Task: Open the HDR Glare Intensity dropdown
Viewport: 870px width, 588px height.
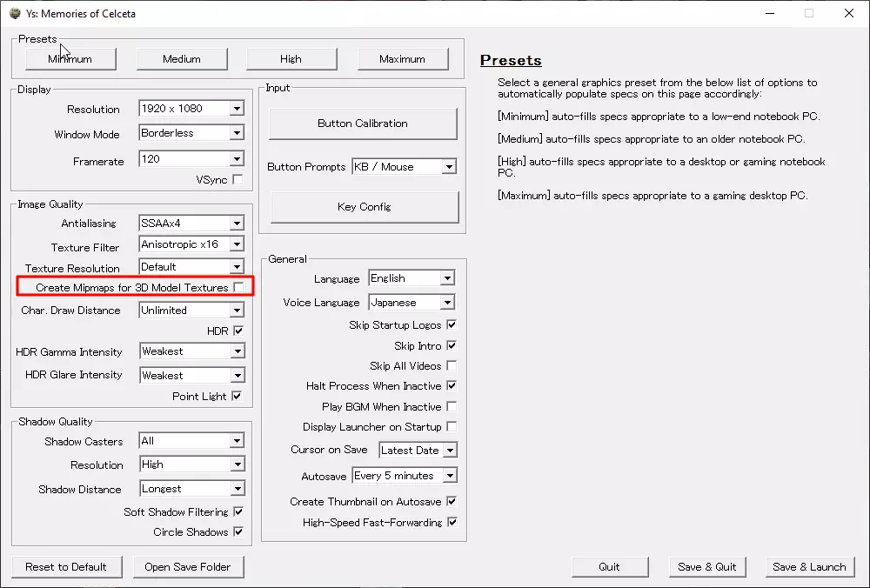Action: (191, 376)
